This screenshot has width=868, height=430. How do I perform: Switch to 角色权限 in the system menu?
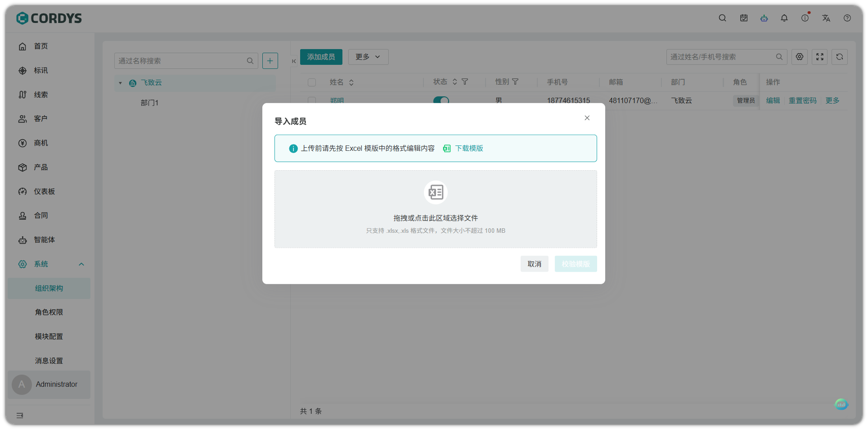click(49, 312)
